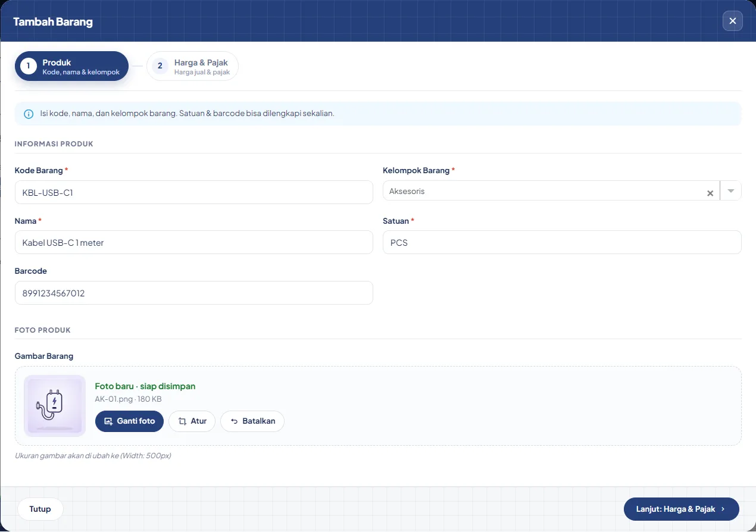
Task: Focus the Nama input field
Action: pyautogui.click(x=194, y=243)
